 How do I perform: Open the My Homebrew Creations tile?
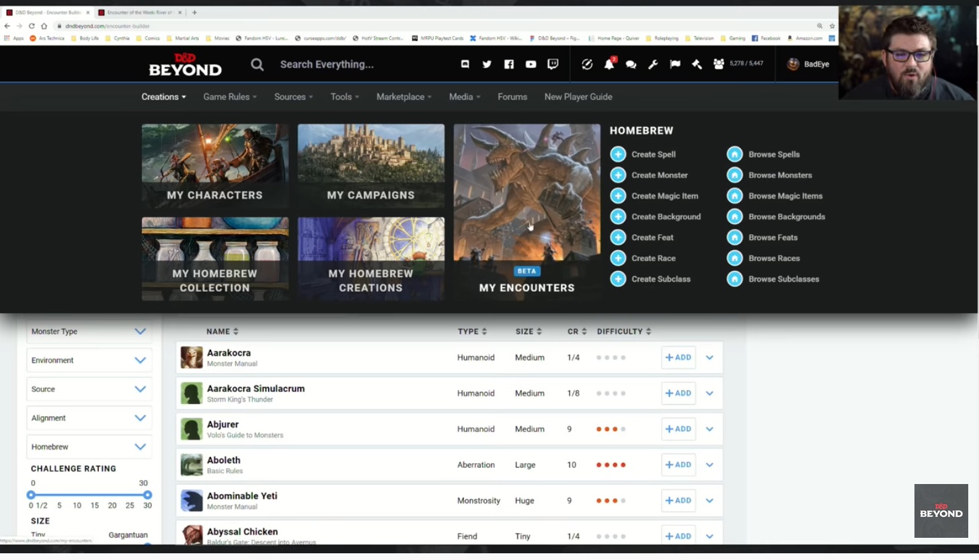[x=371, y=259]
